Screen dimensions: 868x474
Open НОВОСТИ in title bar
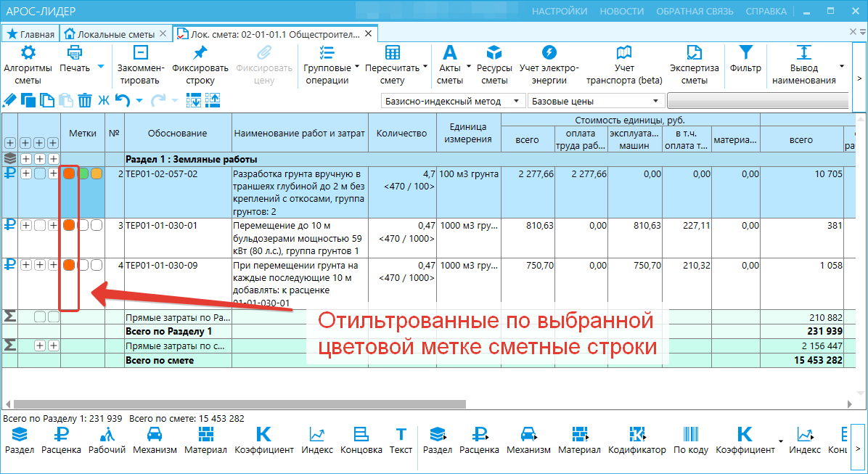(x=622, y=11)
